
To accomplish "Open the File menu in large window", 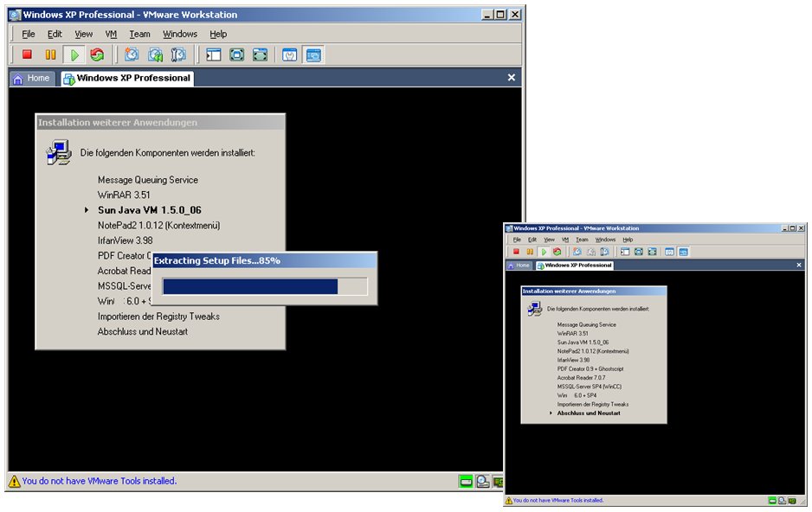I will (28, 34).
